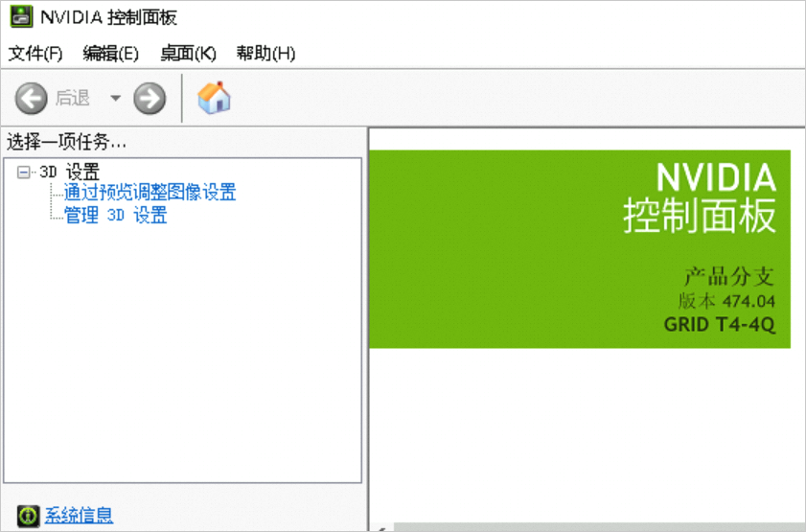Select the 3D 设置 tree category
This screenshot has height=532, width=806.
69,172
